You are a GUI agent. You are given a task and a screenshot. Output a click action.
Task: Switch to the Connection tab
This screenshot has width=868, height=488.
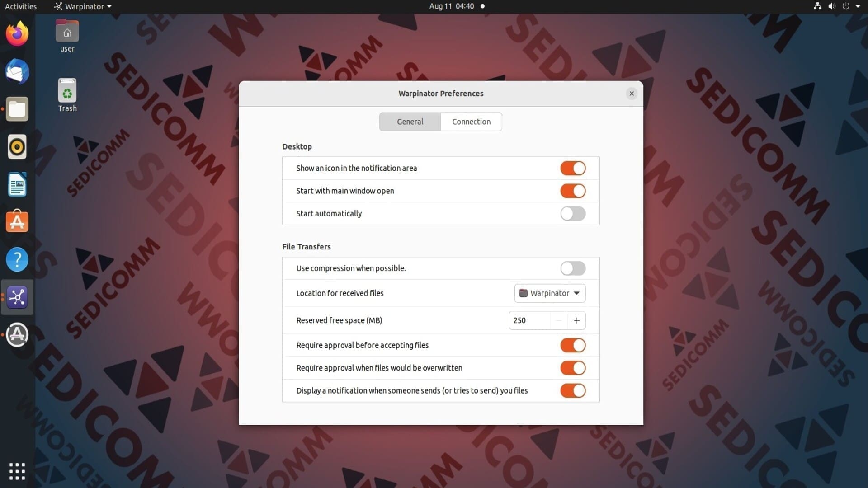coord(471,122)
